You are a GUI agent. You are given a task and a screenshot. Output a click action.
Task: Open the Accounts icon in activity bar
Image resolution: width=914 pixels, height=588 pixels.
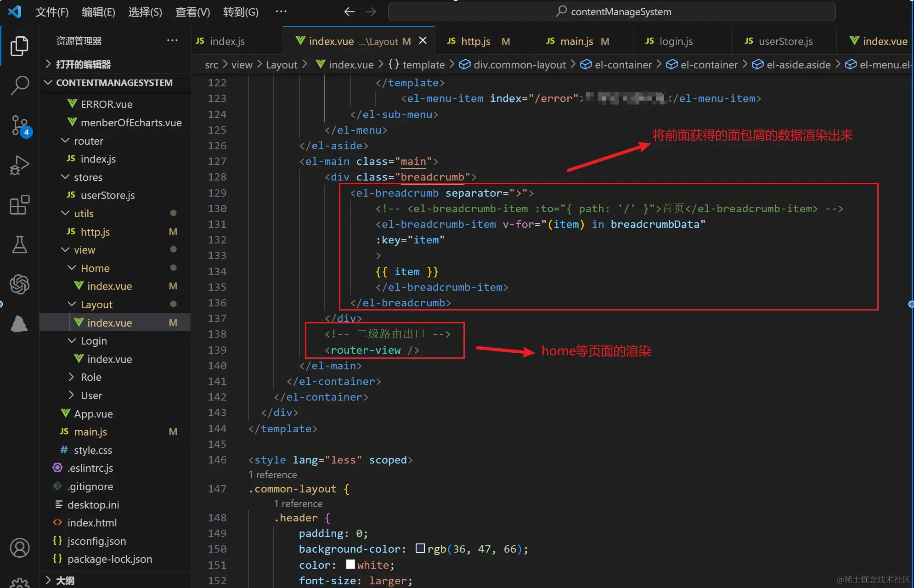pos(19,548)
